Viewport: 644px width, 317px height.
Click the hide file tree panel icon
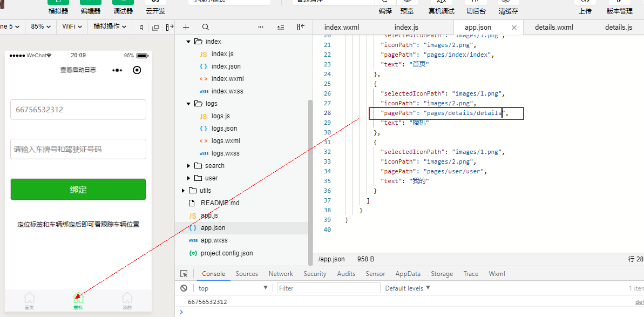click(301, 28)
